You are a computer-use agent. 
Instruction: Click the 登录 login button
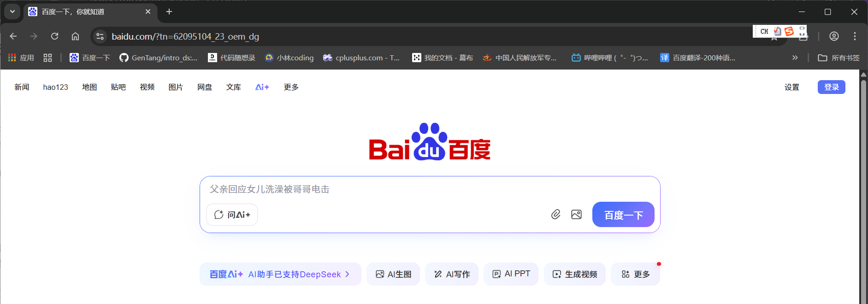pos(832,87)
